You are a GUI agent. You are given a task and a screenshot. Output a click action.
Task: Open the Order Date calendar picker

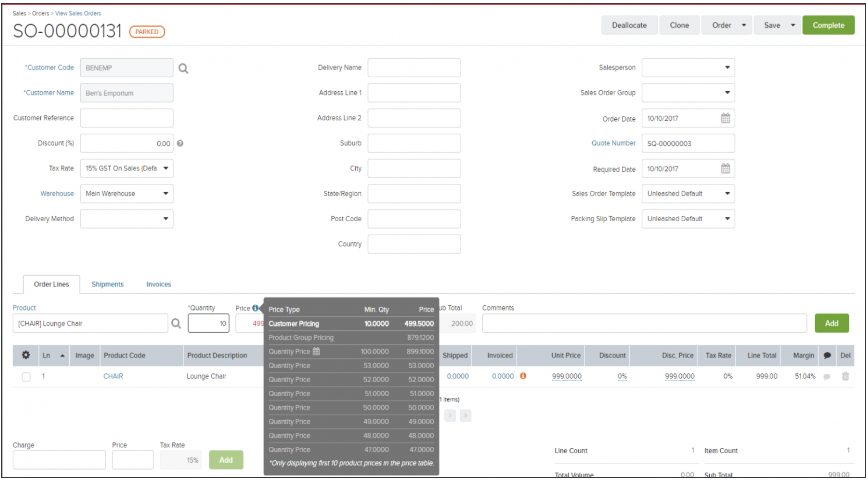click(x=725, y=118)
